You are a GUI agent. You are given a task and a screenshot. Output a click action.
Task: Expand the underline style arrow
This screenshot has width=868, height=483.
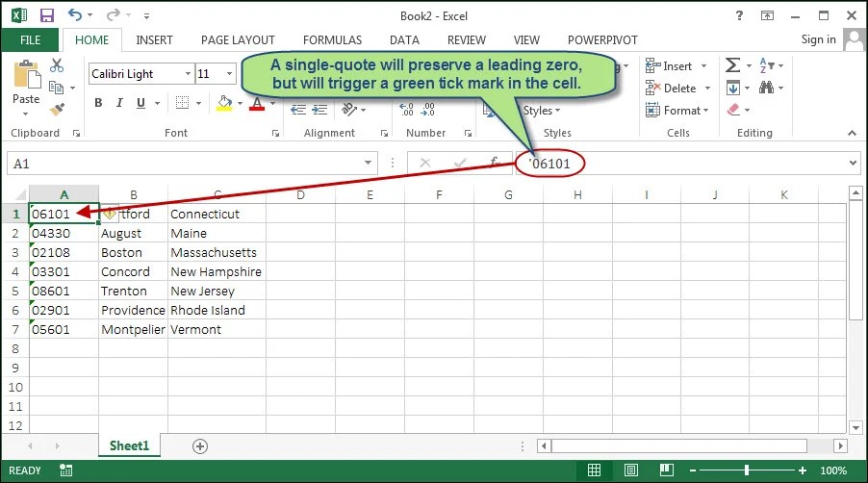tap(157, 104)
